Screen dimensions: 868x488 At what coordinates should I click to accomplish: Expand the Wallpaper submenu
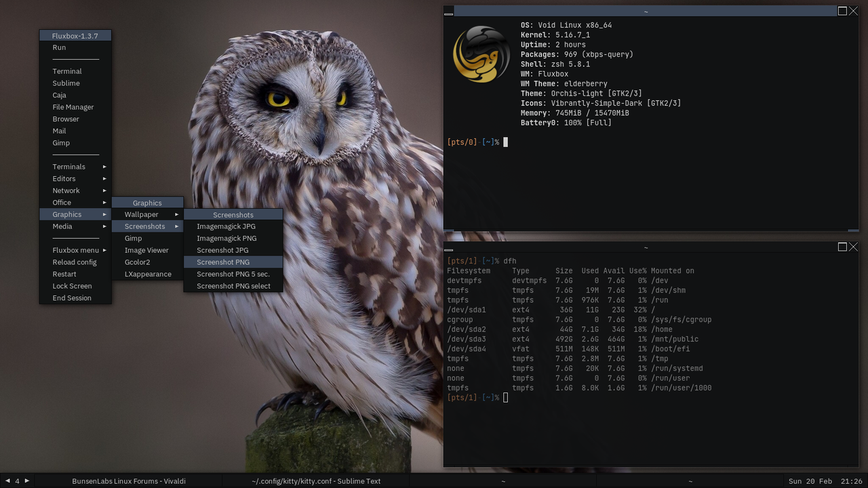[147, 214]
